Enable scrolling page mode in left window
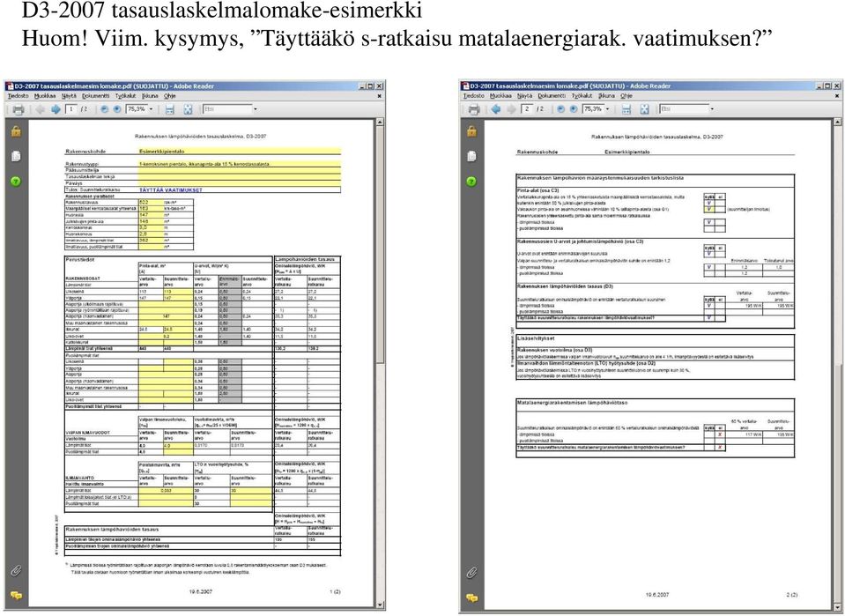The image size is (845, 616). pyautogui.click(x=170, y=109)
